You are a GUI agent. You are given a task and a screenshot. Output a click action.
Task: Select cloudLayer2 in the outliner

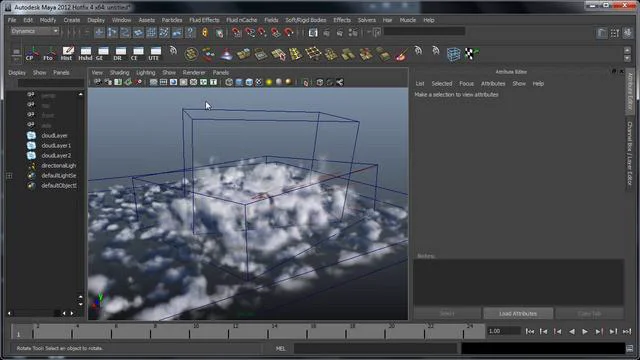tap(56, 156)
